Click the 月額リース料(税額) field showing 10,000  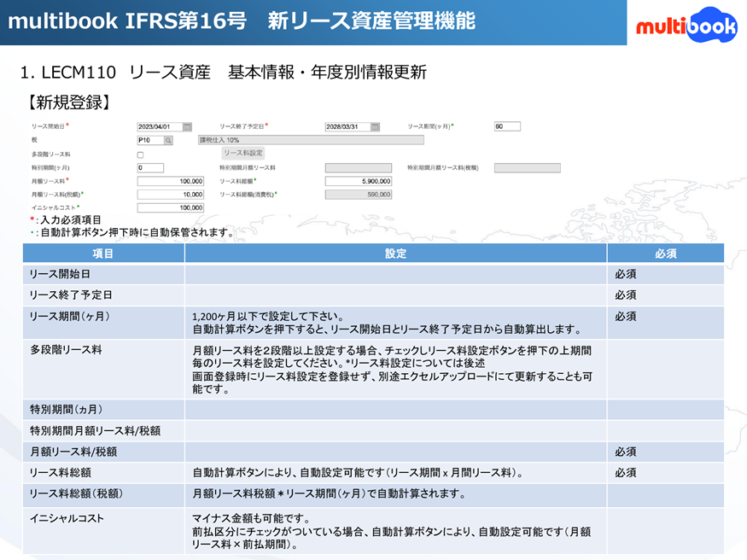pos(171,195)
